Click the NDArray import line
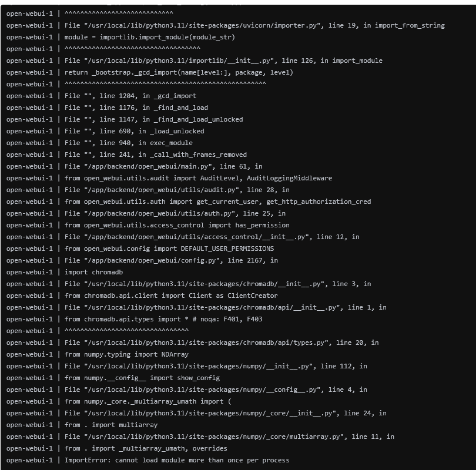Screen dimensions: 476x470 pyautogui.click(x=119, y=354)
